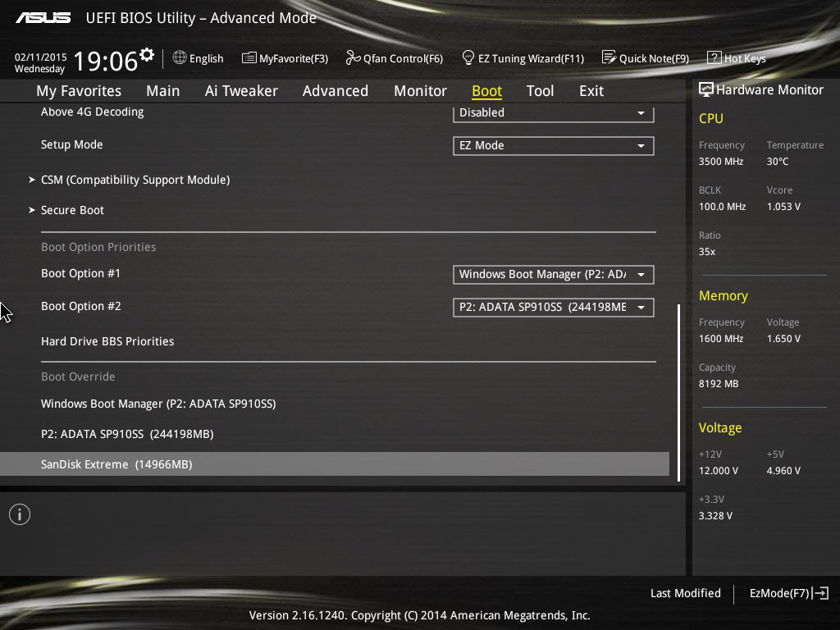Click the Hot Keys question mark icon

point(714,57)
